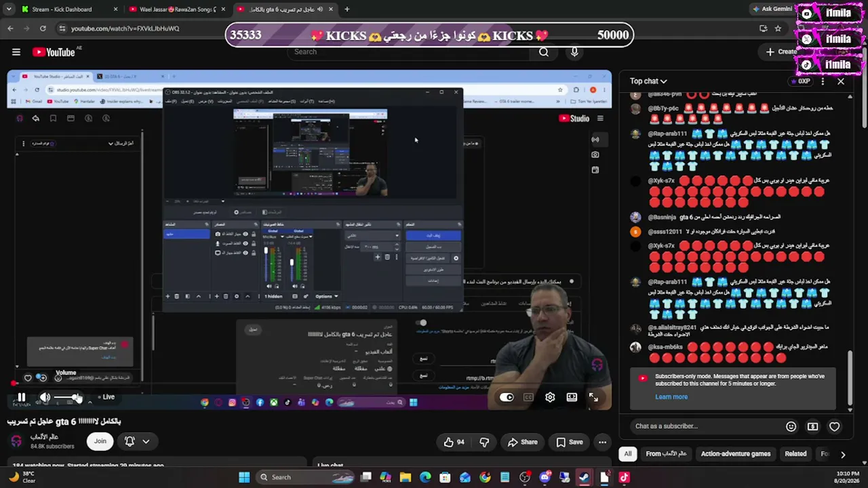Open Microsoft Store from the taskbar

(445, 477)
